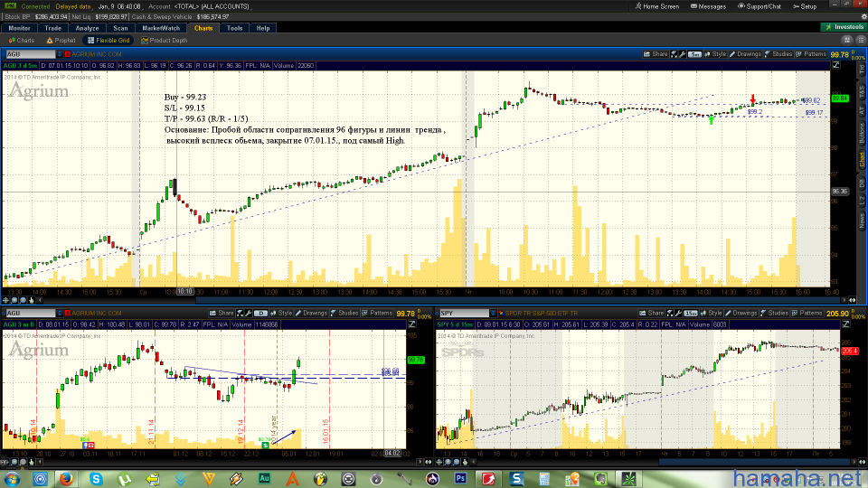Open Messages
Screen dimensions: 868x488
pyautogui.click(x=708, y=6)
